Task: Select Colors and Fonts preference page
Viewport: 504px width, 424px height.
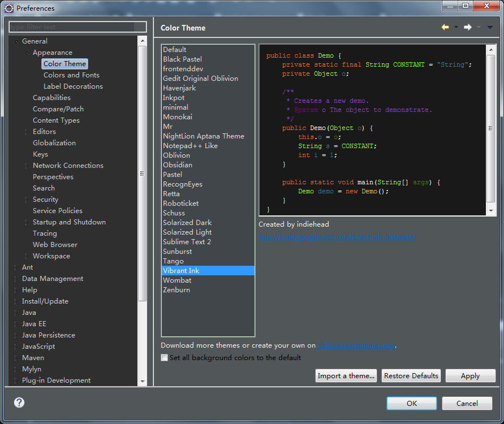Action: coord(71,75)
